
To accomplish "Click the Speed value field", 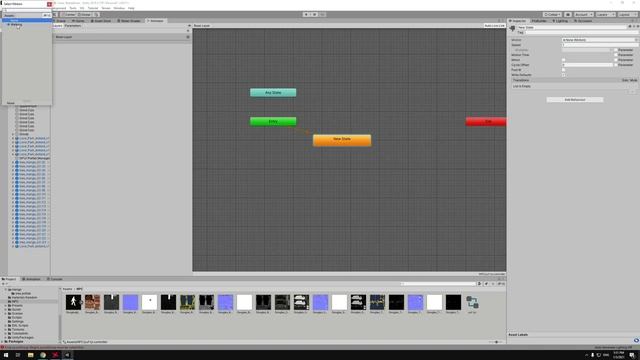I will pyautogui.click(x=600, y=45).
